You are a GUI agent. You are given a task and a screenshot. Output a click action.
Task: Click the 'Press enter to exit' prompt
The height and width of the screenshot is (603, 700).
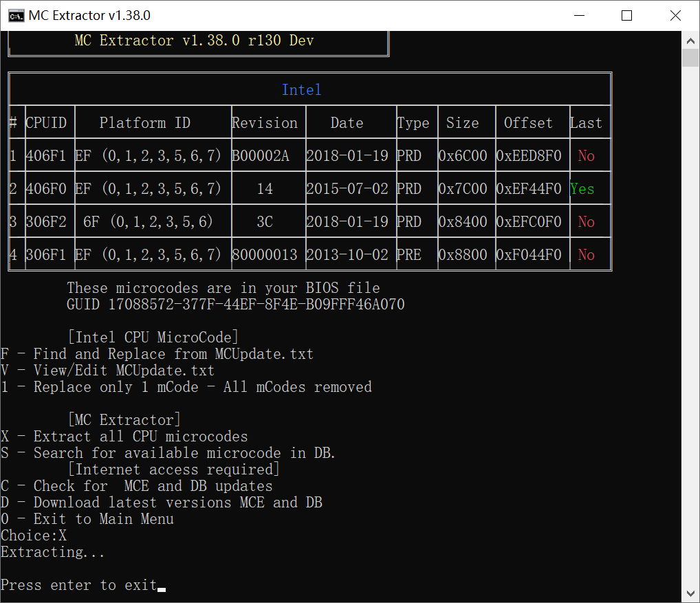[x=79, y=585]
